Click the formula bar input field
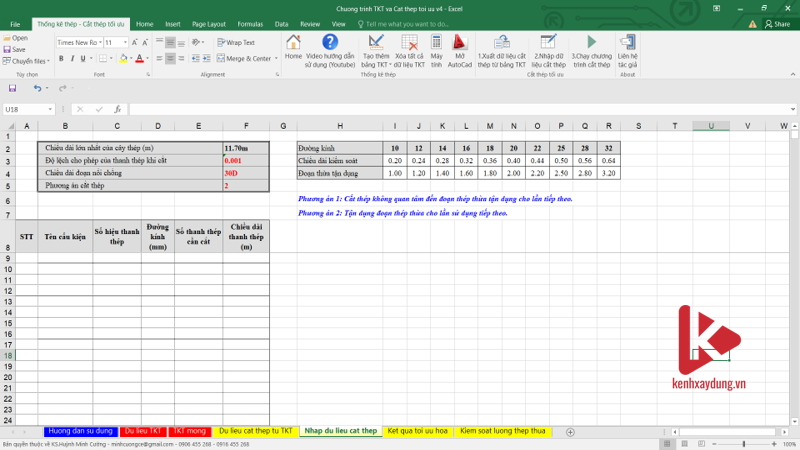The height and width of the screenshot is (450, 800). click(x=450, y=109)
